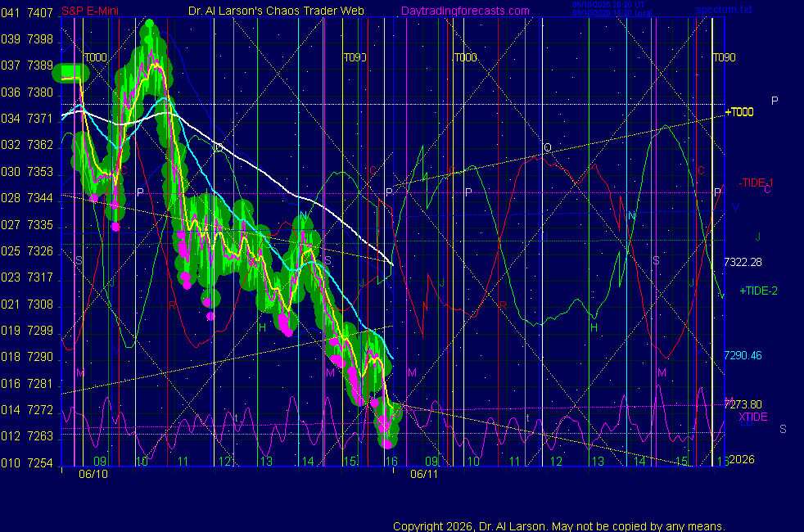
Task: Click the "016 7281" price axis label
Action: 27,384
